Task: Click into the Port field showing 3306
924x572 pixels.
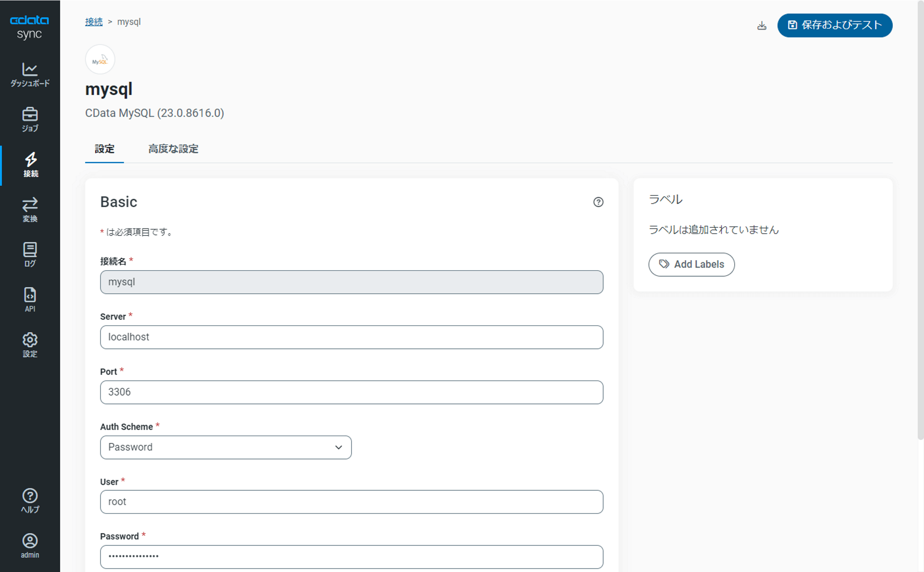Action: (x=351, y=392)
